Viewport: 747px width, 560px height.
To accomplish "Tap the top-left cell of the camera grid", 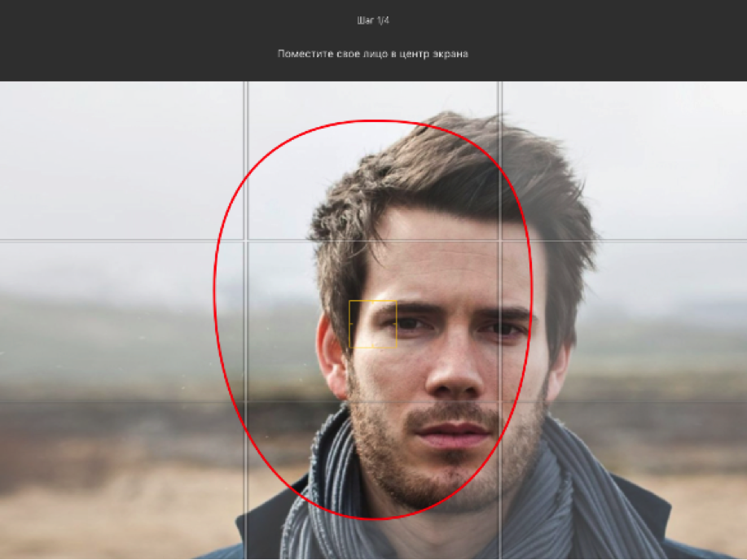I will tap(122, 160).
